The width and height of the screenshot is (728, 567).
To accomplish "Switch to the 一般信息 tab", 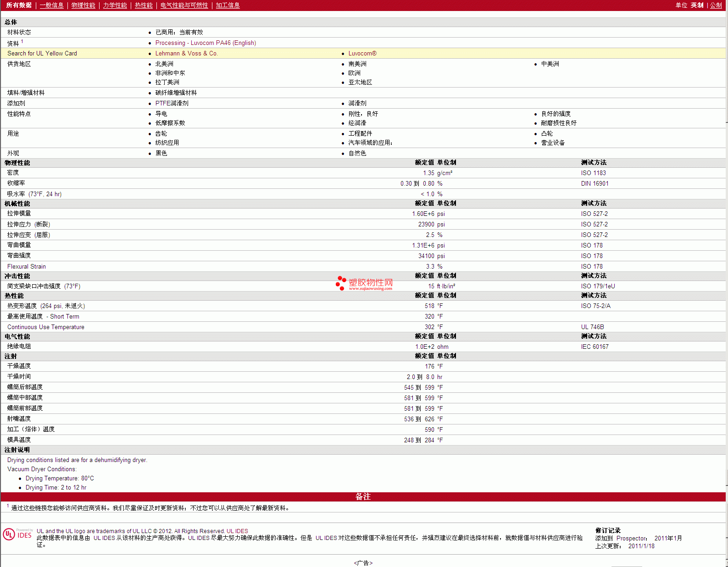I will [51, 5].
